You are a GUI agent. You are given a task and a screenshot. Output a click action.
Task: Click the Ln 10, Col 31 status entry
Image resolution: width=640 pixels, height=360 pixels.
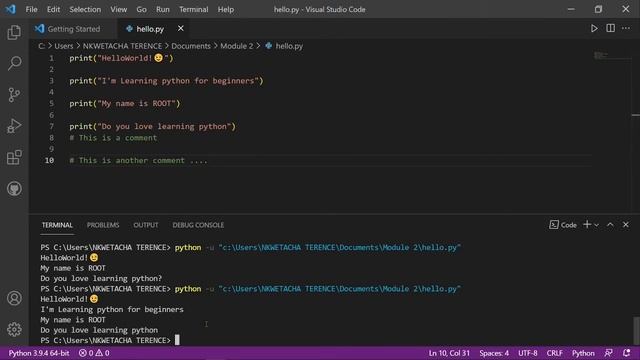pos(449,353)
